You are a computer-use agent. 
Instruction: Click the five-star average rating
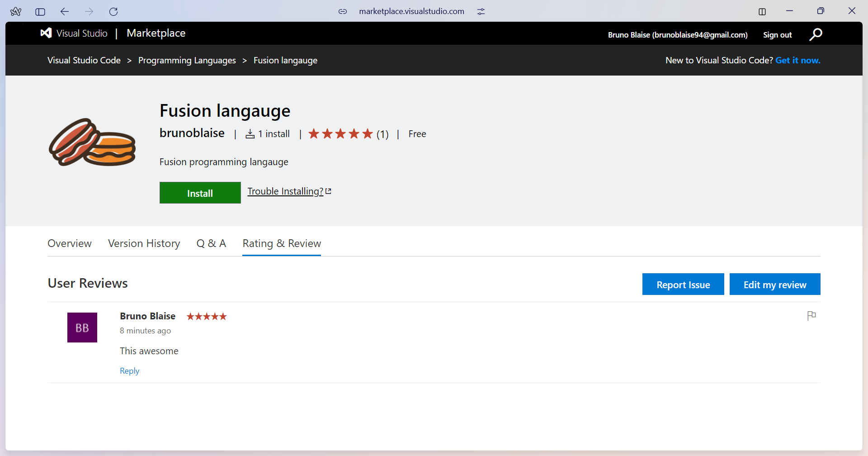340,134
